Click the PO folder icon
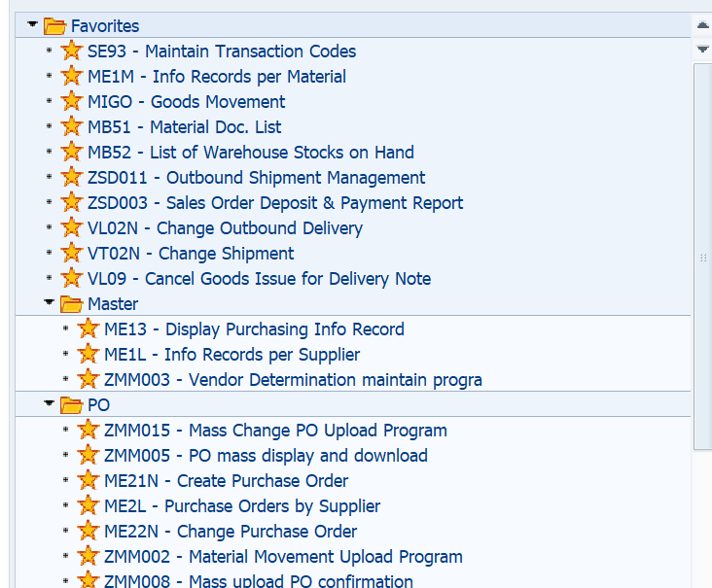This screenshot has width=712, height=588. point(71,405)
